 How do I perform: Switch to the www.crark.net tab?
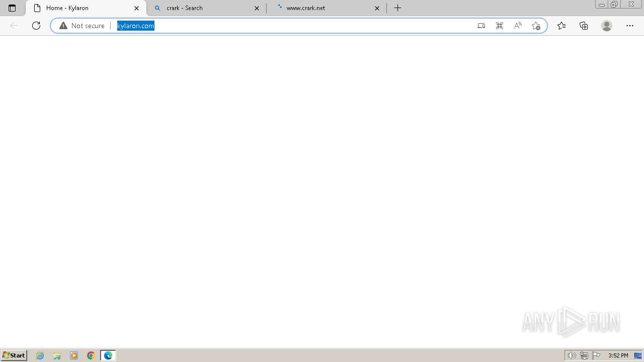coord(327,8)
